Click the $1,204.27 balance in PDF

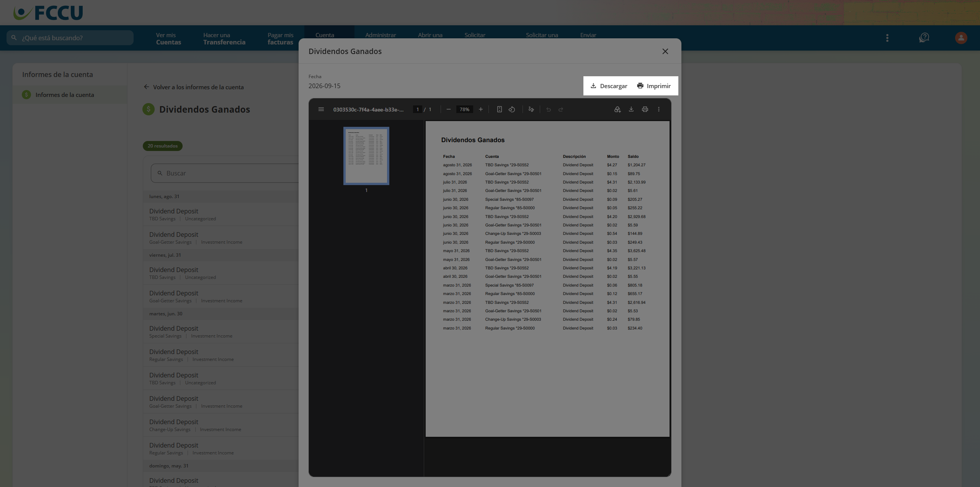coord(636,165)
